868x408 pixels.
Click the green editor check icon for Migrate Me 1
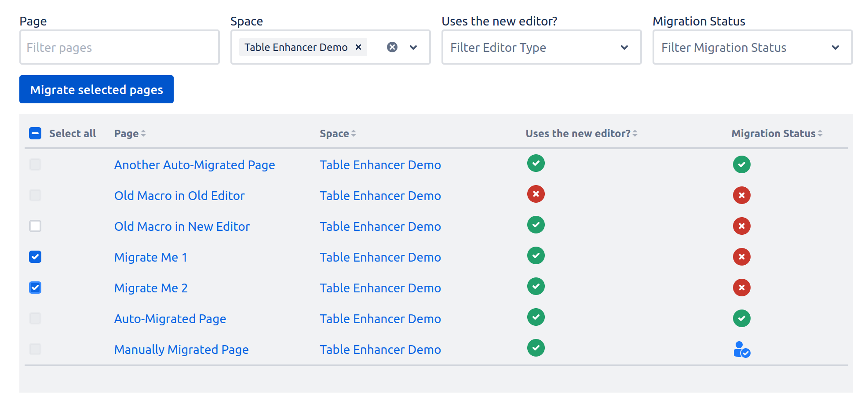click(x=536, y=255)
